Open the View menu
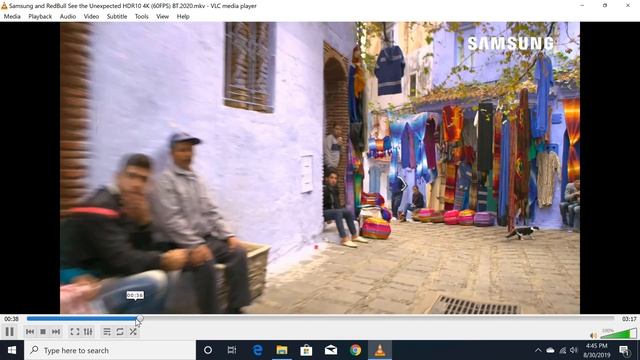 click(162, 17)
